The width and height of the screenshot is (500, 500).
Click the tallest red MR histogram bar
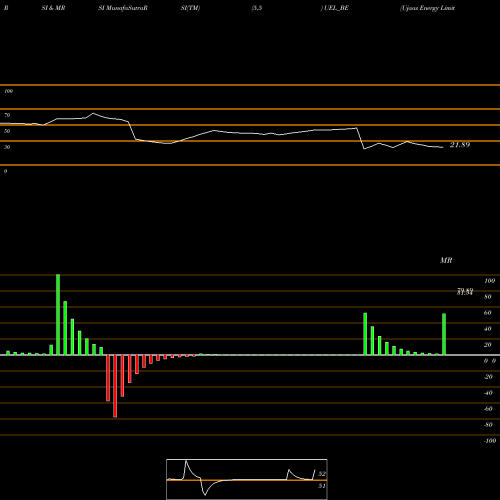tap(115, 386)
